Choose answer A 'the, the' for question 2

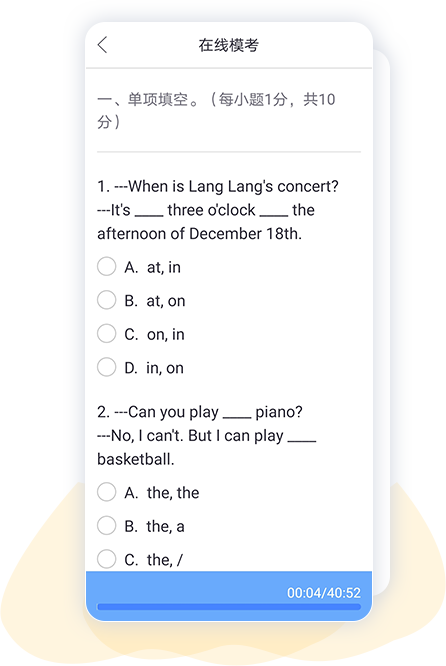[x=107, y=492]
